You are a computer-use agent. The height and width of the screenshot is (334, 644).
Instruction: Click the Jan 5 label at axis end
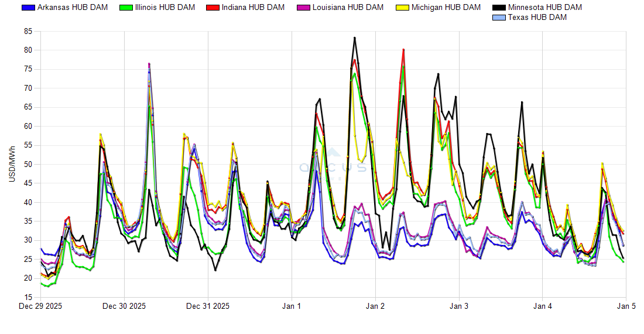[626, 306]
